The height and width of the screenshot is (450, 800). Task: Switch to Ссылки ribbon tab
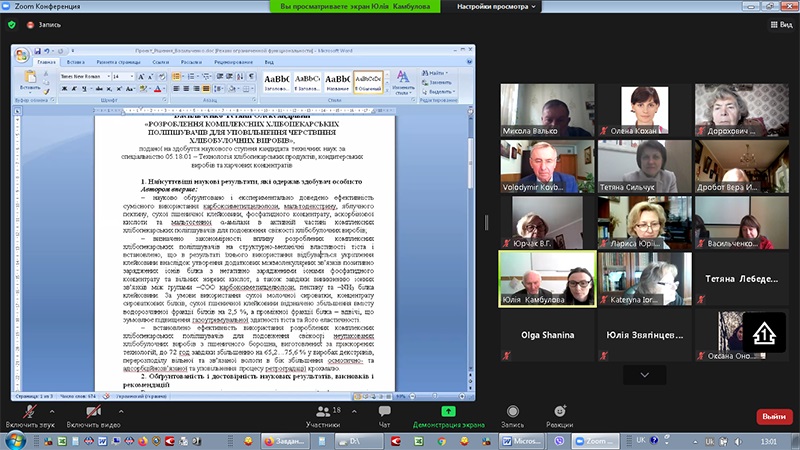(x=161, y=62)
